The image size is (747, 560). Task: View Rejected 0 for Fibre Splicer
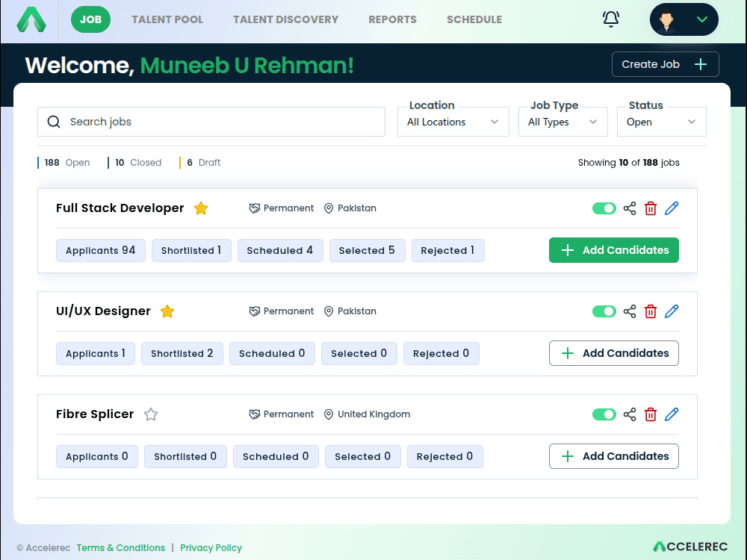[x=444, y=457]
